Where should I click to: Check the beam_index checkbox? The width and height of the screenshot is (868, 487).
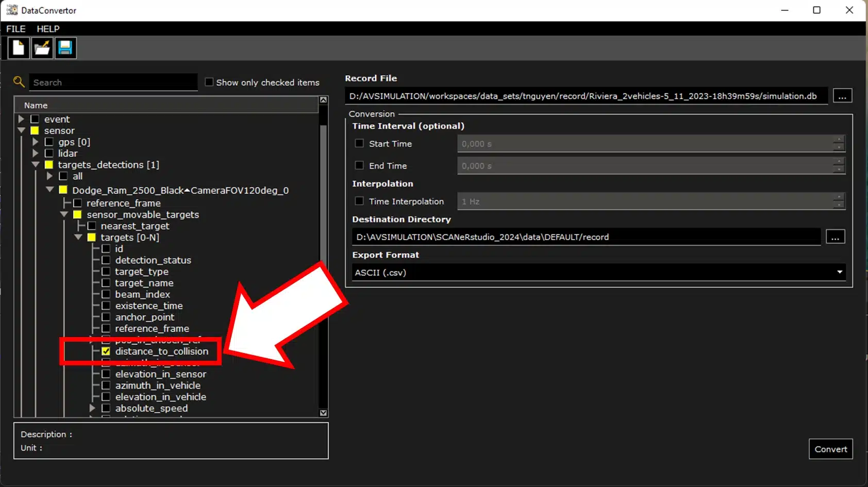tap(106, 294)
